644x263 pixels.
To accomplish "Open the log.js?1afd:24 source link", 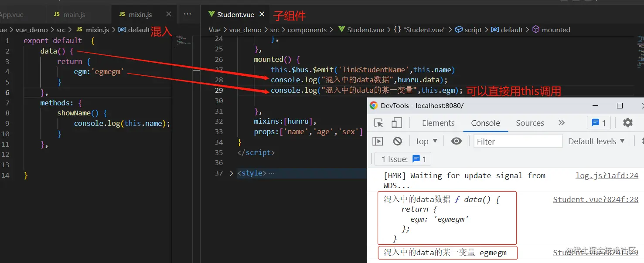I will [x=607, y=175].
